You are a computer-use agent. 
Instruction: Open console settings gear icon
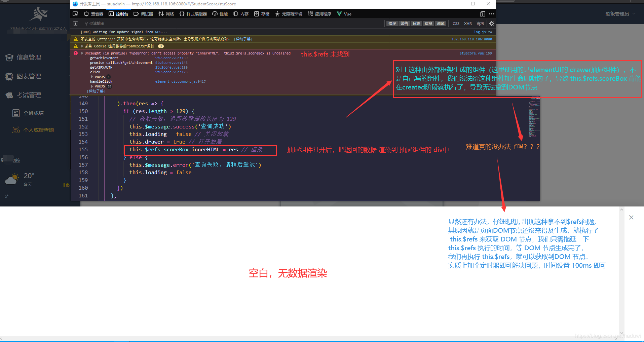click(491, 24)
